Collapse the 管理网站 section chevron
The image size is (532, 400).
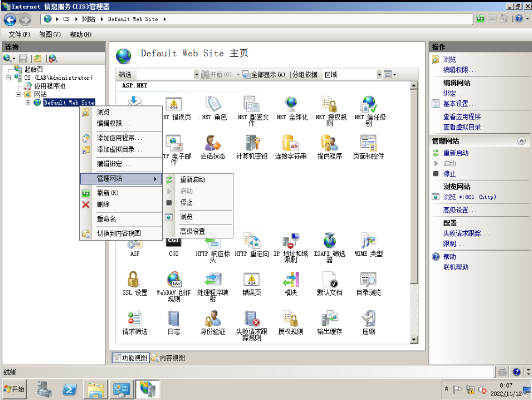click(521, 141)
